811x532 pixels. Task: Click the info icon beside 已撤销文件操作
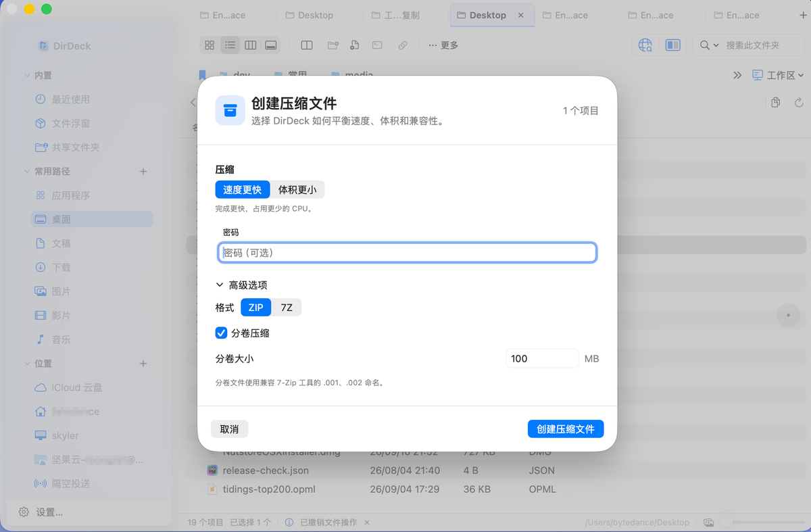pos(289,523)
